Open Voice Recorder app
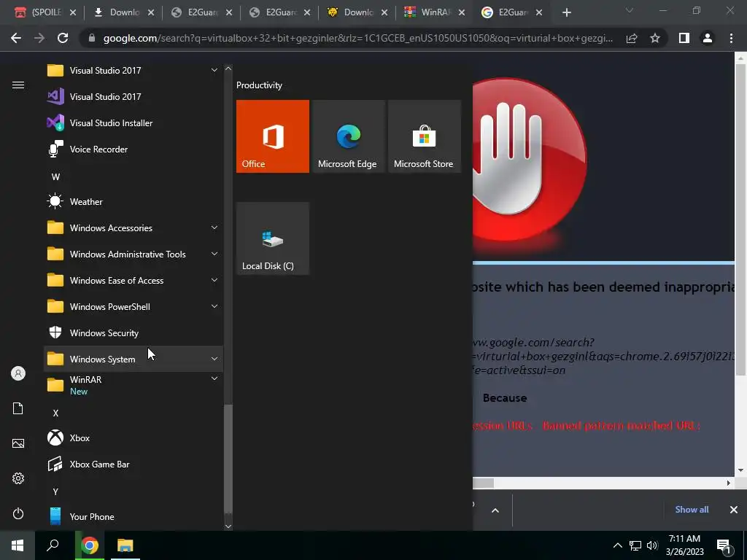Viewport: 747px width, 560px height. click(x=133, y=149)
